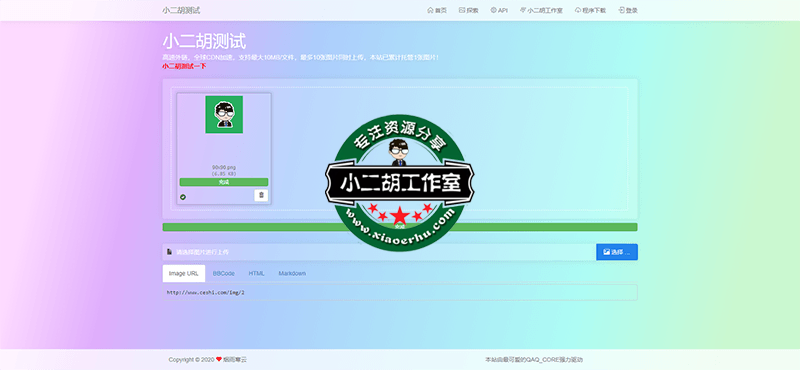Click the 烟雨寒云 footer link

(235, 360)
